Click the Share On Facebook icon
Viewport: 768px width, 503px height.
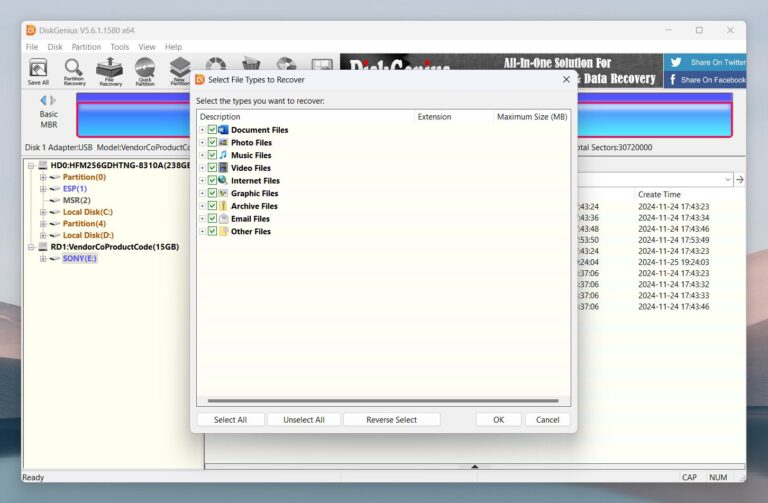coord(674,80)
